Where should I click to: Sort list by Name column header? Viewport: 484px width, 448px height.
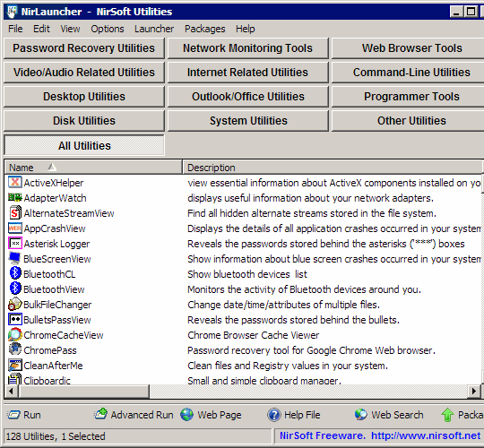(x=93, y=168)
